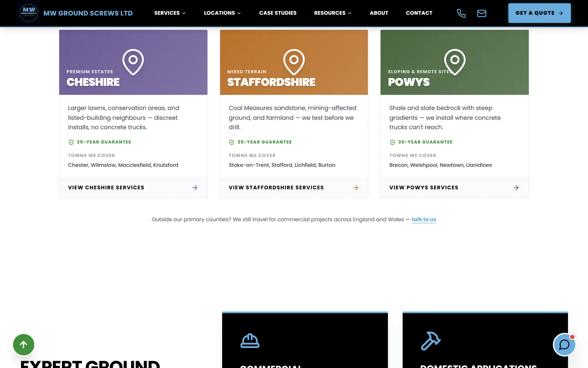Go to the About page
Viewport: 588px width, 368px height.
click(x=379, y=13)
